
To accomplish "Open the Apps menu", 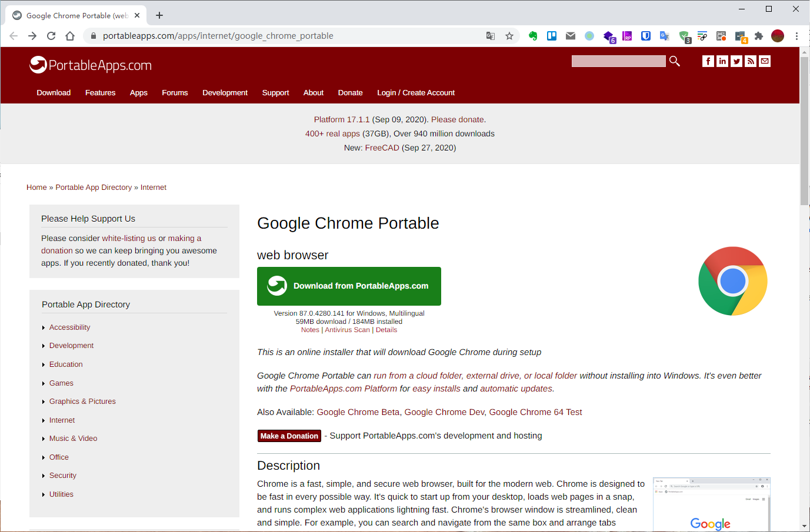I will [x=139, y=93].
